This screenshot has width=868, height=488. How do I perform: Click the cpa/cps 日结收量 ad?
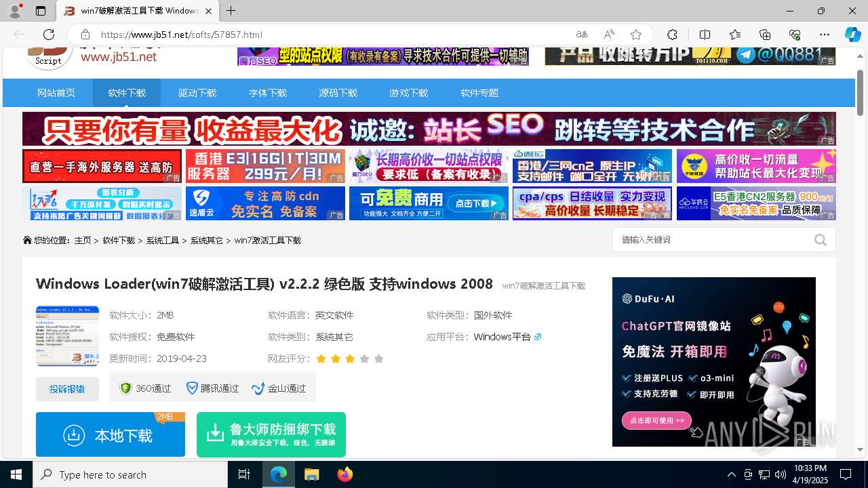(592, 203)
